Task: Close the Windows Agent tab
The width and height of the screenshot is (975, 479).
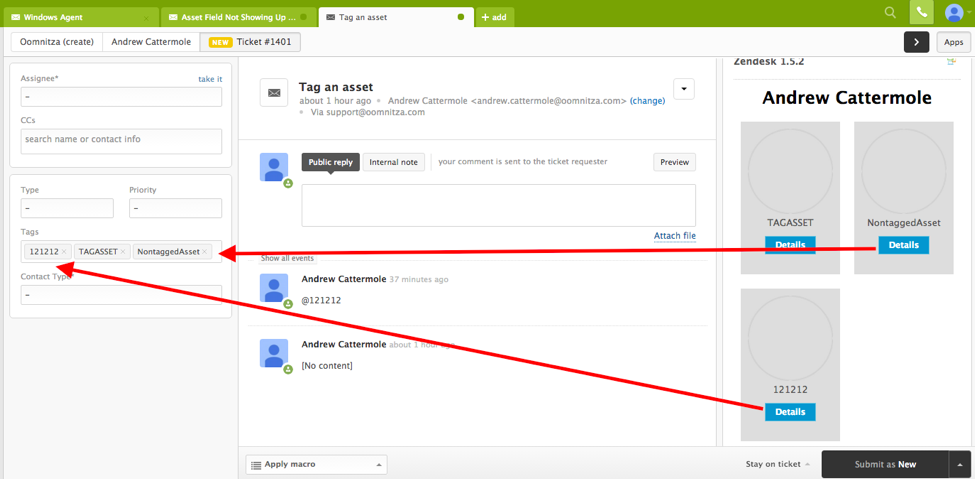Action: click(x=146, y=18)
